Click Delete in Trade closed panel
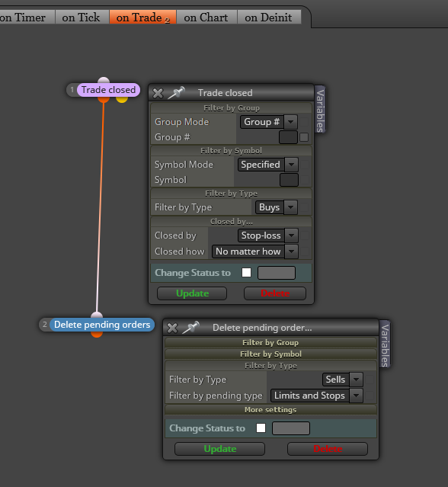This screenshot has height=487, width=448. 275,293
